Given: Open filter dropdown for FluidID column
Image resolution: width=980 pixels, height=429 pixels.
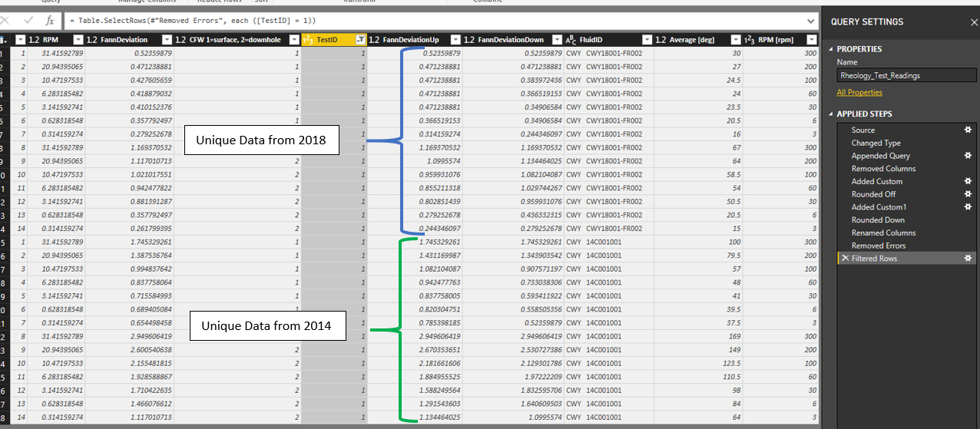Looking at the screenshot, I should point(646,39).
